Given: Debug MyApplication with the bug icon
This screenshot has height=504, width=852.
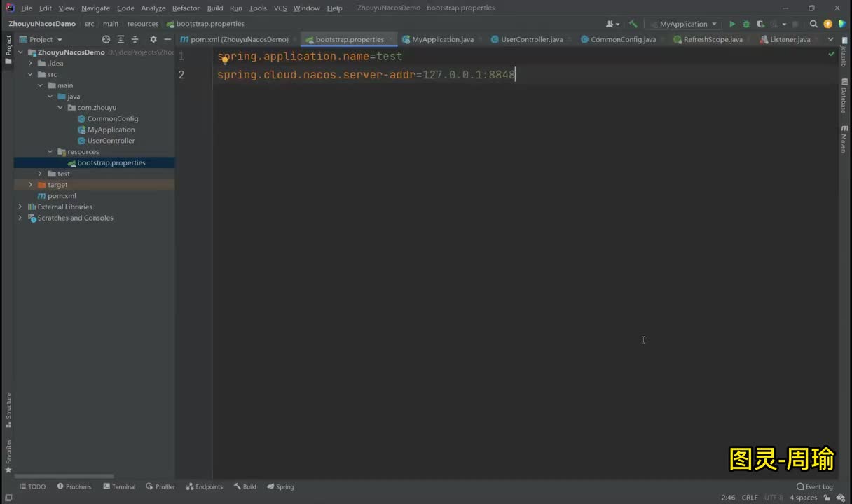Looking at the screenshot, I should pos(746,24).
